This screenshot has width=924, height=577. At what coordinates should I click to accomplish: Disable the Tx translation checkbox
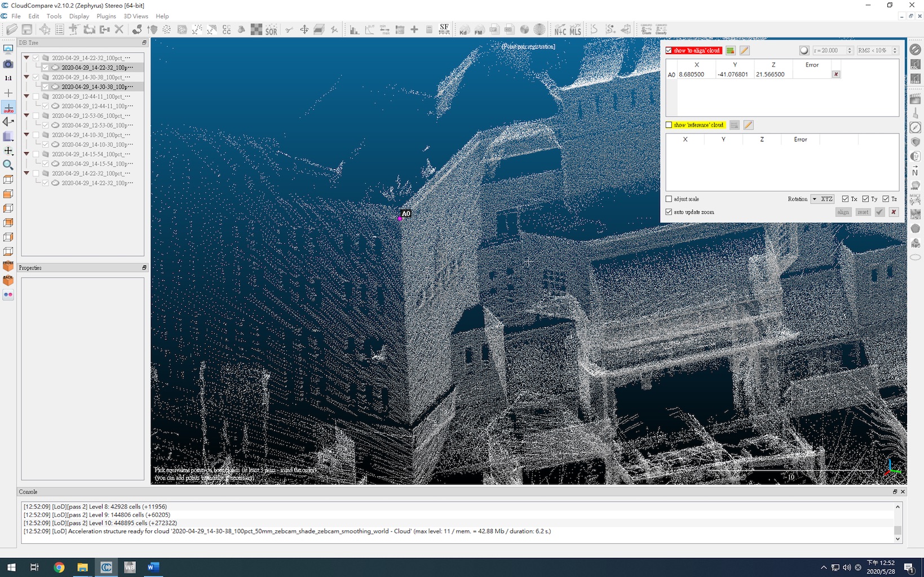point(845,199)
